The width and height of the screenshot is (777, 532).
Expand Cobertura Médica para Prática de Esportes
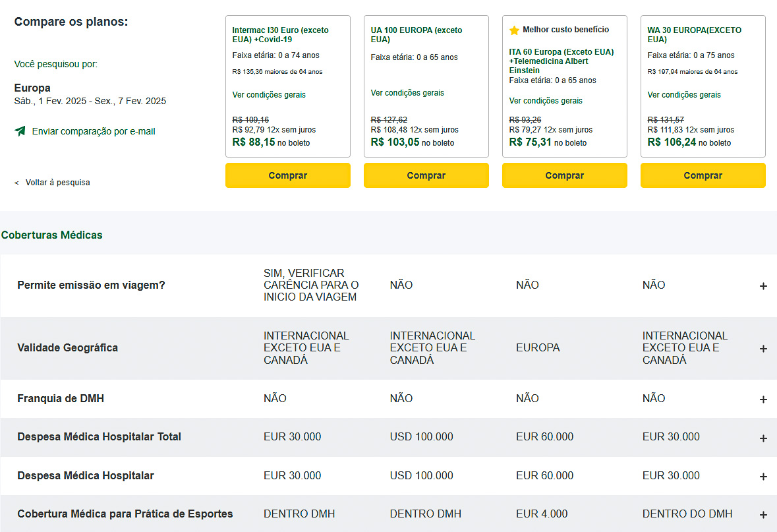763,515
